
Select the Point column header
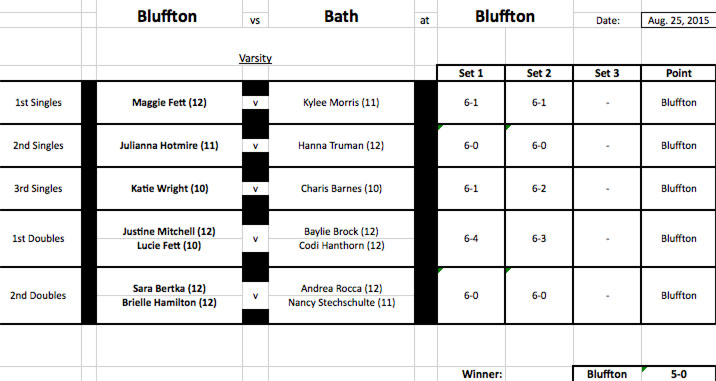coord(679,73)
